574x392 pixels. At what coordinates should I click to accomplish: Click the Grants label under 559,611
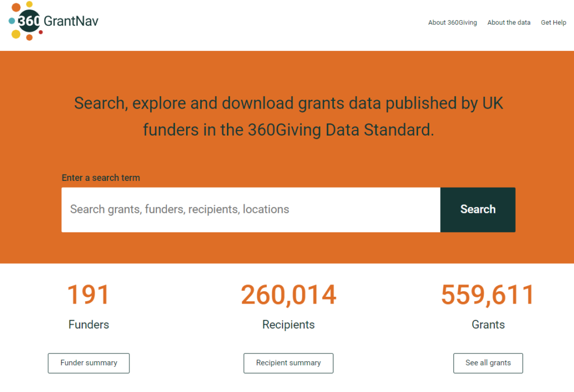[x=488, y=325]
